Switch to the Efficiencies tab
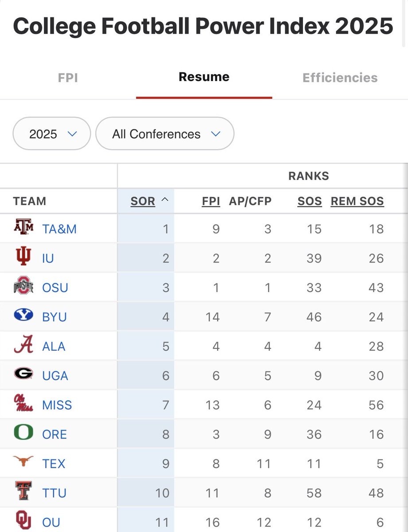Viewport: 408px width, 532px height. pos(340,78)
